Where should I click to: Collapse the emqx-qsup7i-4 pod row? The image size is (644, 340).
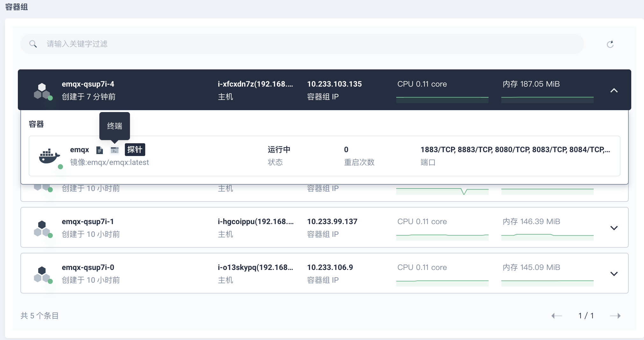tap(614, 90)
